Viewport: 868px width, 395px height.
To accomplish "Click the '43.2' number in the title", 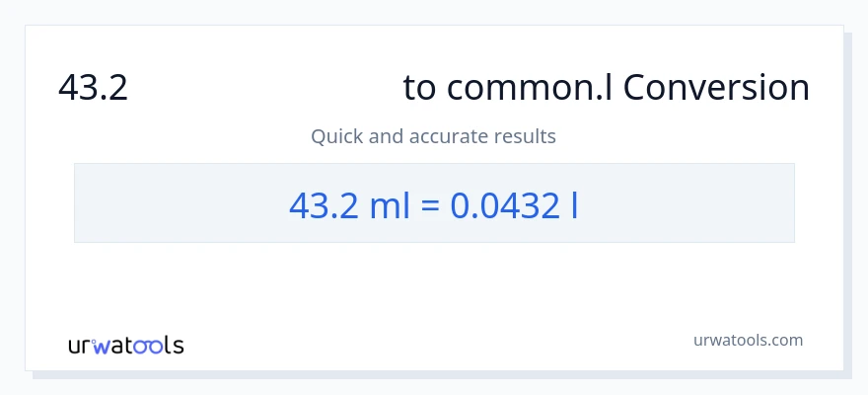I will pyautogui.click(x=94, y=89).
